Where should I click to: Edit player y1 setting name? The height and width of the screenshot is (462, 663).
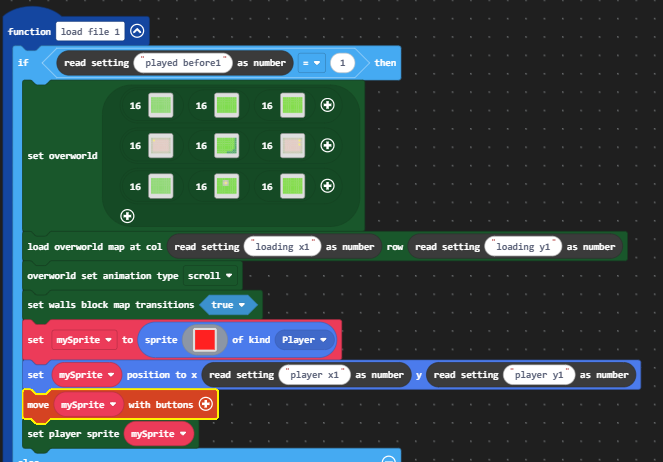(x=539, y=375)
